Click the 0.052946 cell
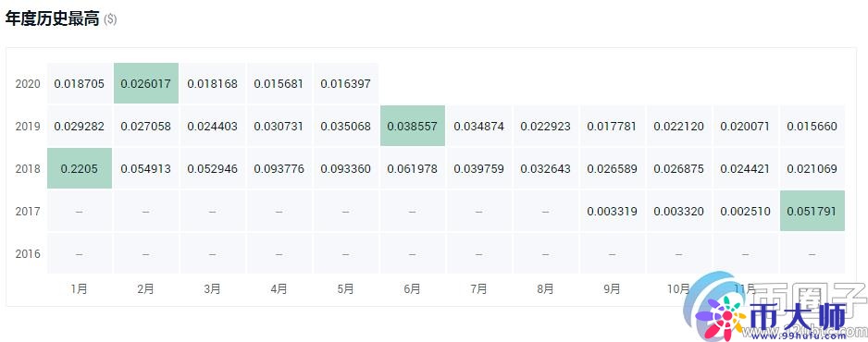 pos(213,169)
